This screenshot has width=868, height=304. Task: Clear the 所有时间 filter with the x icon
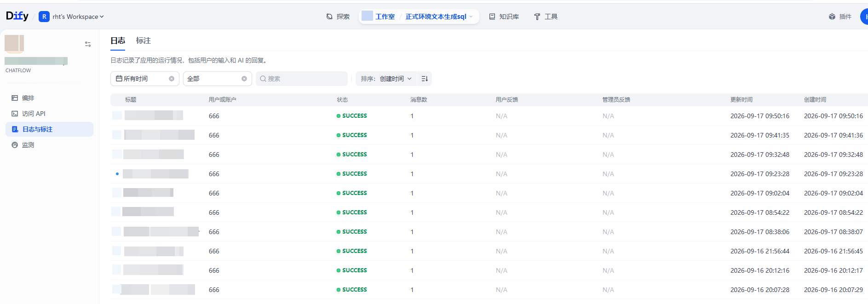(172, 79)
